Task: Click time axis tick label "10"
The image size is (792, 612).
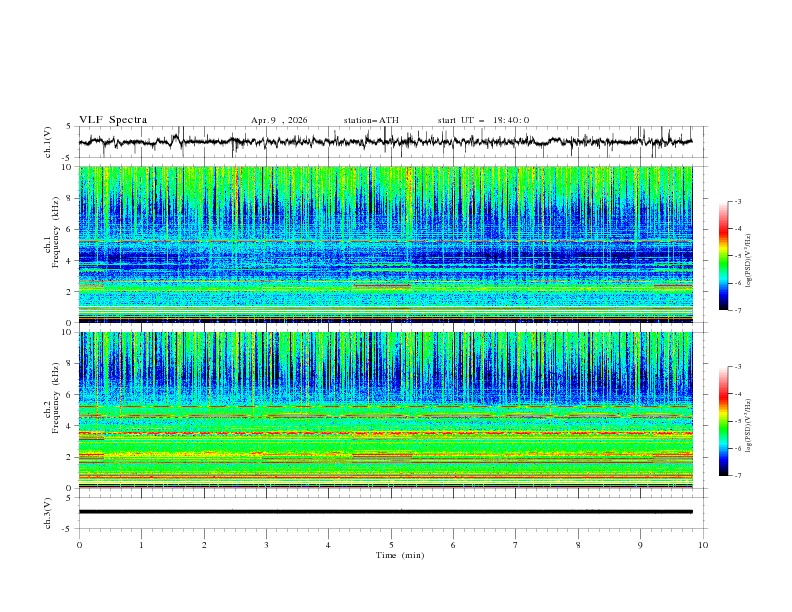Action: coord(703,545)
